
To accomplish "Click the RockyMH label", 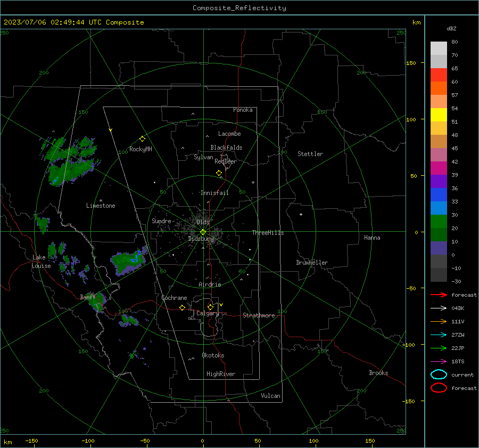I will tap(141, 149).
